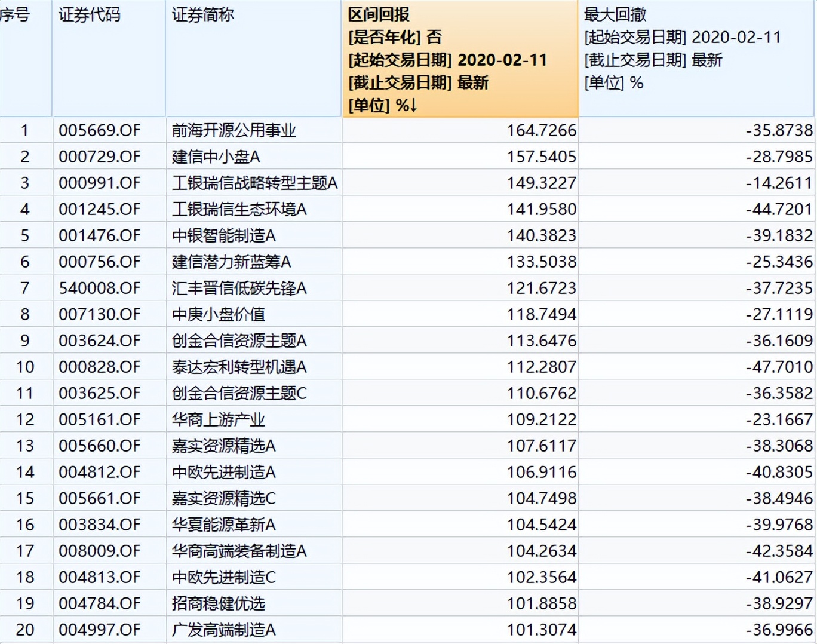Select fund name 华夏能源革新A

(224, 525)
